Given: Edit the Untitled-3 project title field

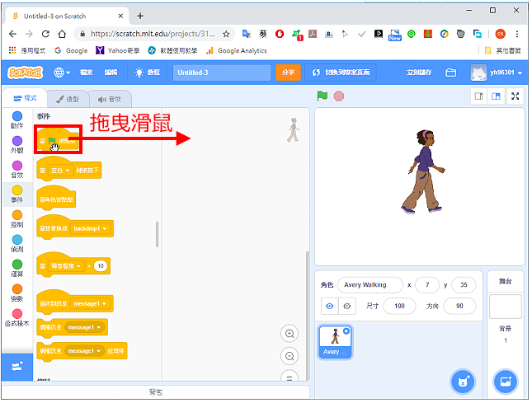Looking at the screenshot, I should pos(222,73).
